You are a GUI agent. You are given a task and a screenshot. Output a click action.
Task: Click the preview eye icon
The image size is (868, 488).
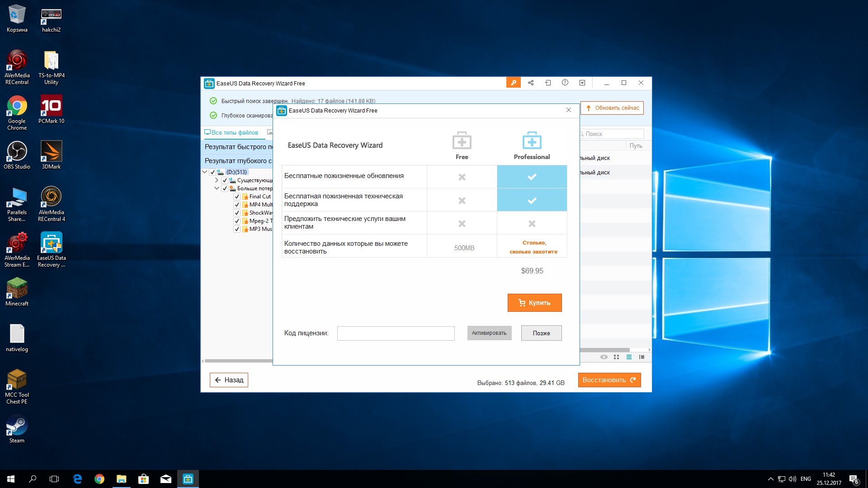(604, 357)
